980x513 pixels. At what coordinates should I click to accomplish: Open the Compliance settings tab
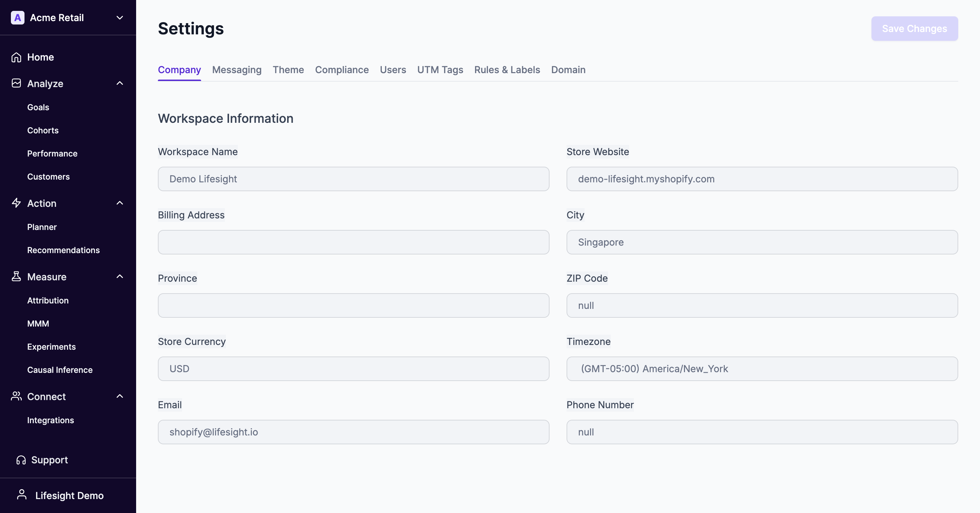(x=342, y=70)
